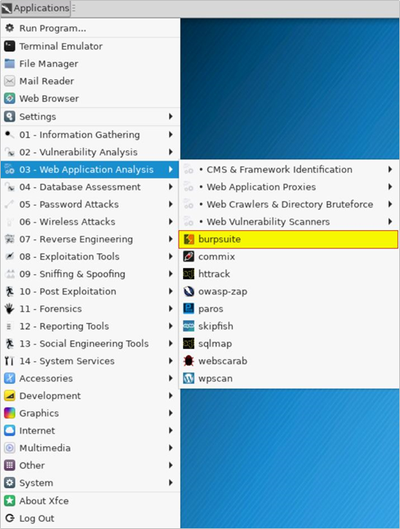Select the httrack label text
This screenshot has height=529, width=400.
click(x=214, y=274)
